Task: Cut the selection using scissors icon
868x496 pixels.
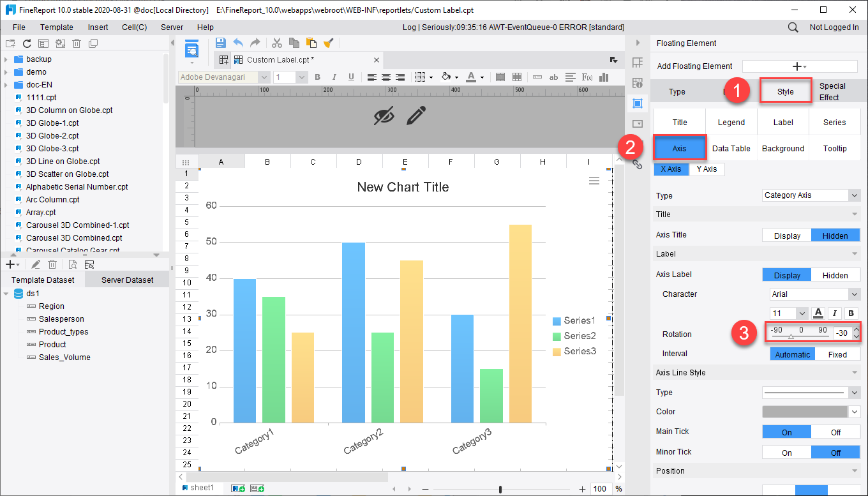Action: [x=277, y=43]
